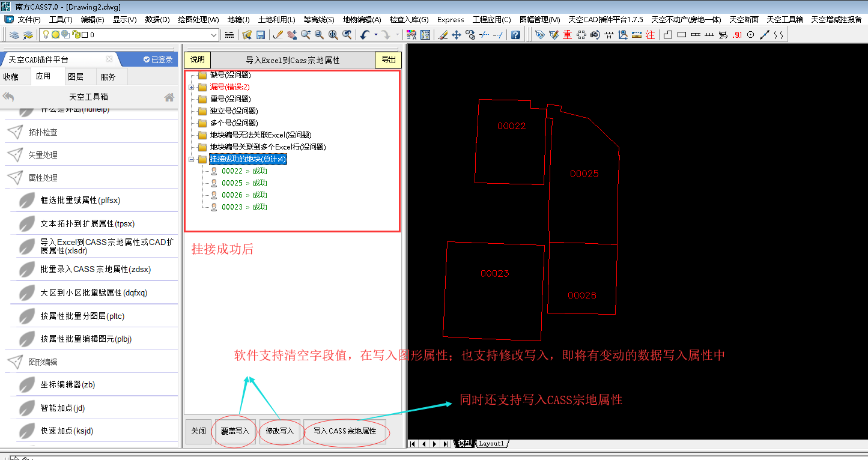868x460 pixels.
Task: Select the Extend tool icon
Action: (x=498, y=35)
